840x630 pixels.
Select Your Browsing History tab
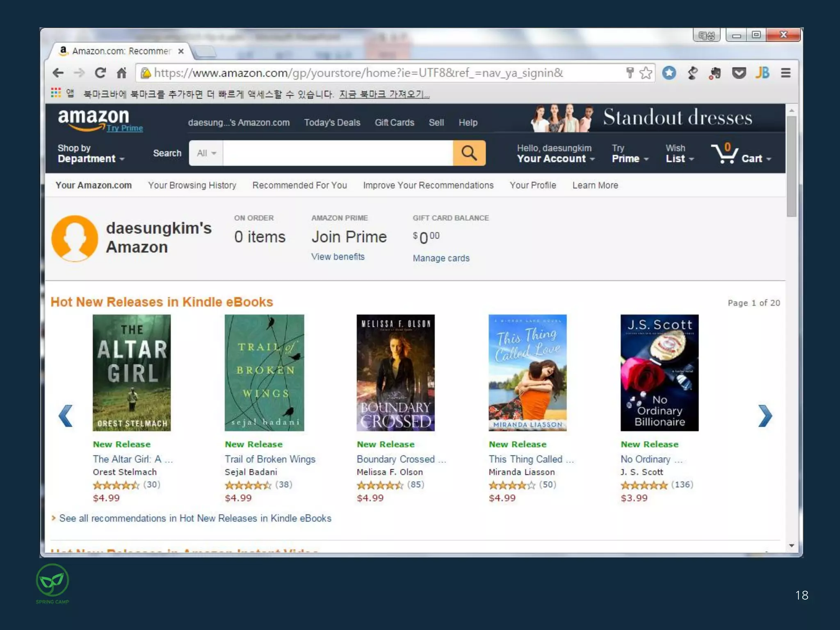coord(192,185)
